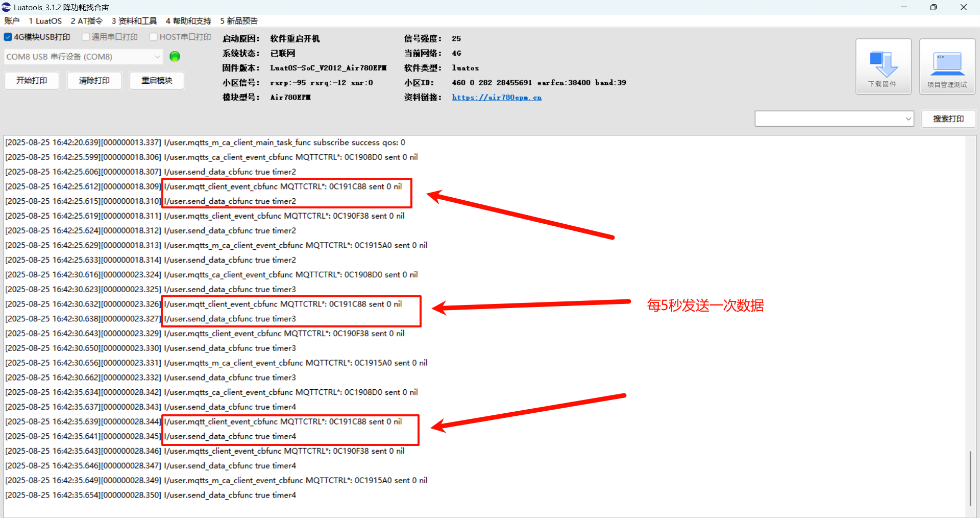Click the log line timestamped 16:42:35.649

pos(216,480)
